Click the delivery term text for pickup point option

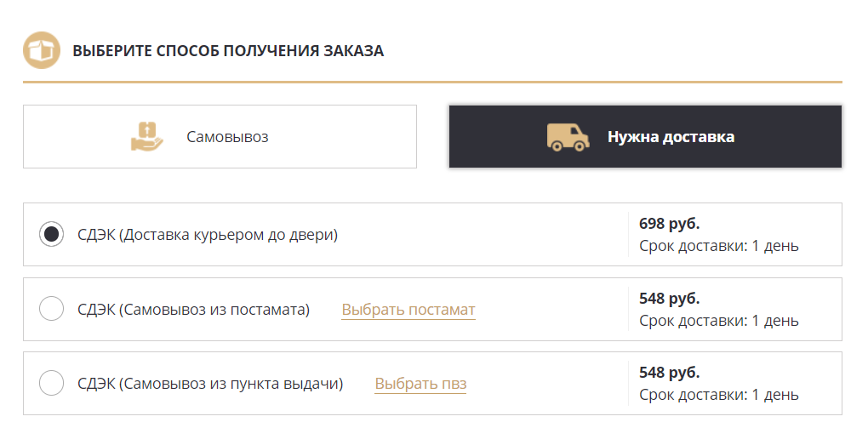(x=719, y=395)
